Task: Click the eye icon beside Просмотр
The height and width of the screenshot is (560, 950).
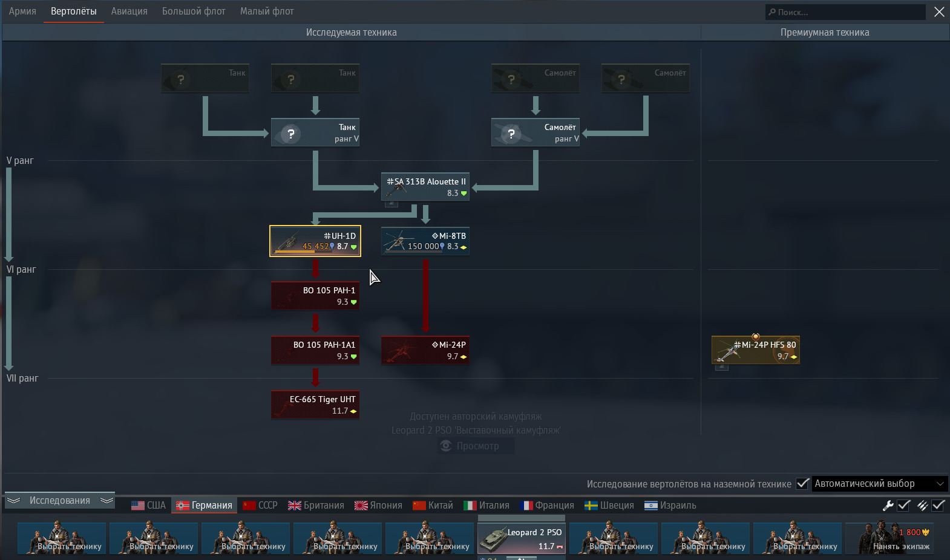Action: click(x=447, y=446)
